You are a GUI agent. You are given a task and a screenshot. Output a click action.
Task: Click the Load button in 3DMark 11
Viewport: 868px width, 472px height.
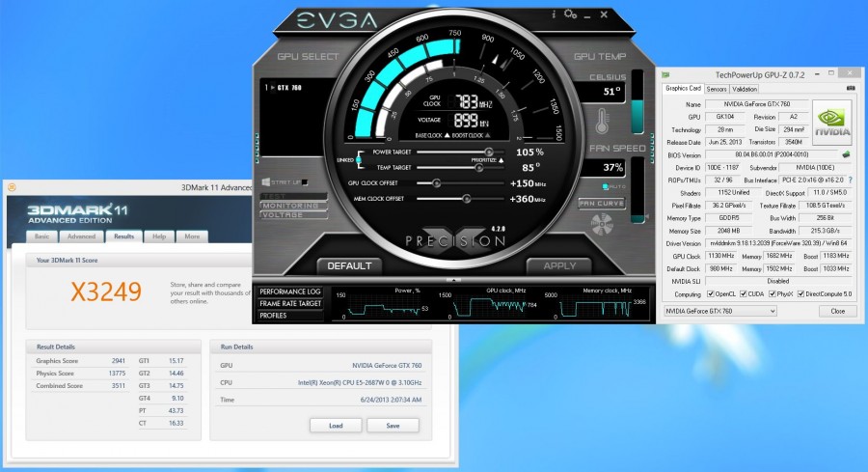(x=336, y=426)
